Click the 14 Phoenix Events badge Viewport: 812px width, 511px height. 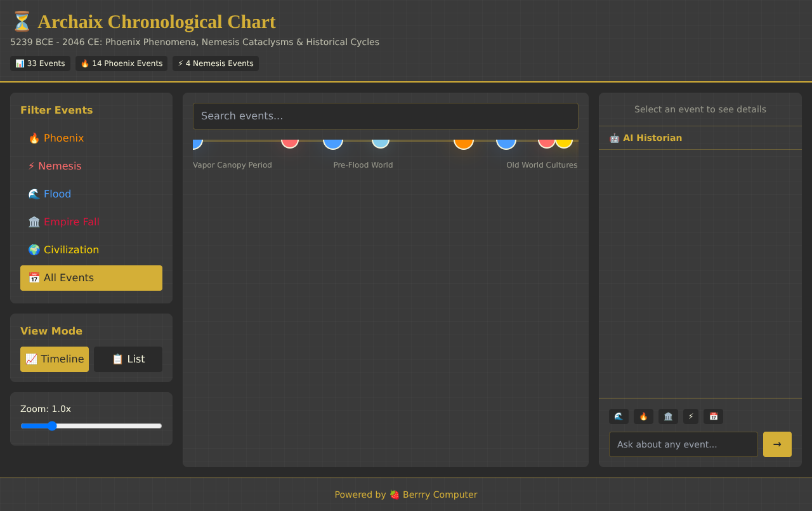tap(121, 63)
